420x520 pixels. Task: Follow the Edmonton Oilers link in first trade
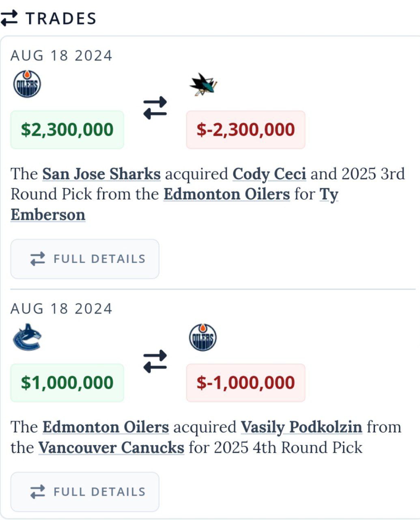pyautogui.click(x=226, y=194)
